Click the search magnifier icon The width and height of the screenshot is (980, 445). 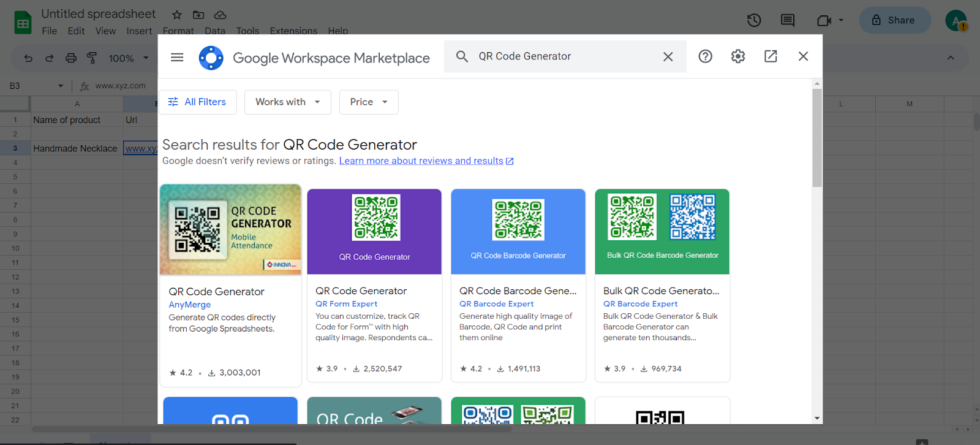point(462,56)
